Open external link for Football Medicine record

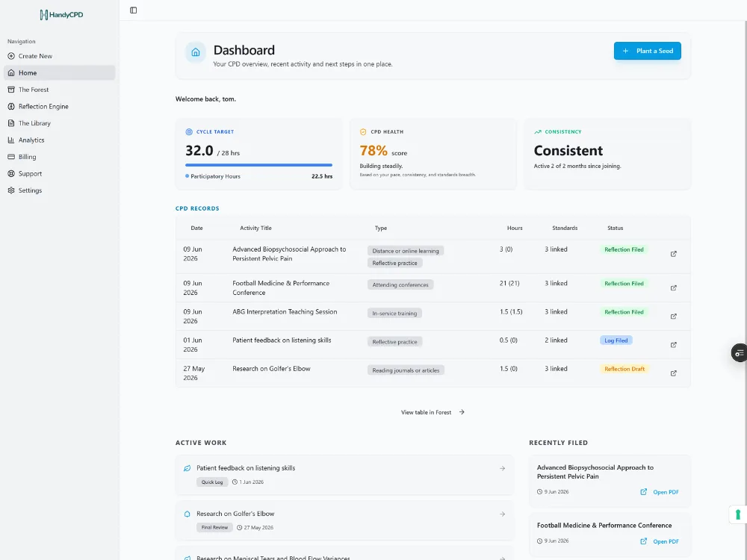[674, 288]
